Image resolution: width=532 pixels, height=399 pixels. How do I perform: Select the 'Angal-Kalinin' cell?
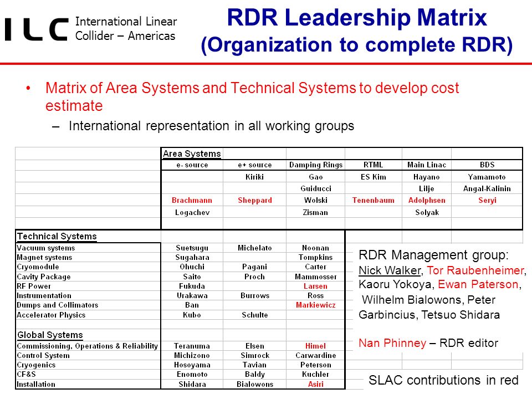click(x=487, y=188)
